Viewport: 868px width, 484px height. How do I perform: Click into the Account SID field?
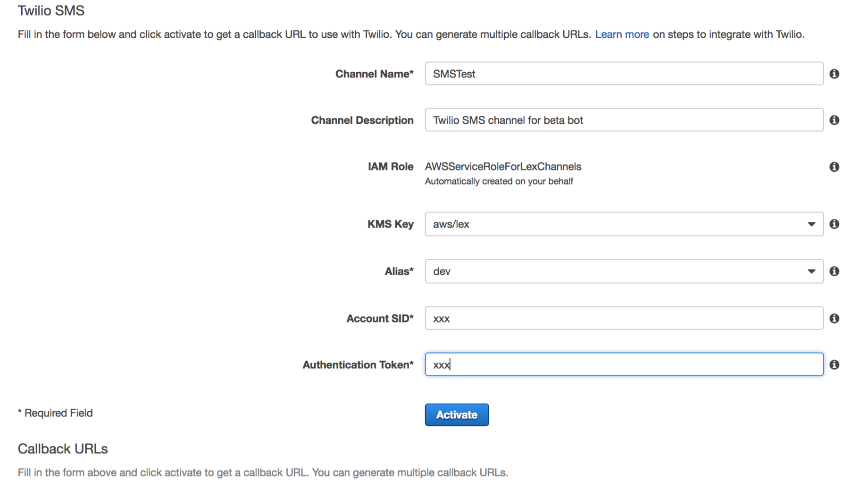624,318
